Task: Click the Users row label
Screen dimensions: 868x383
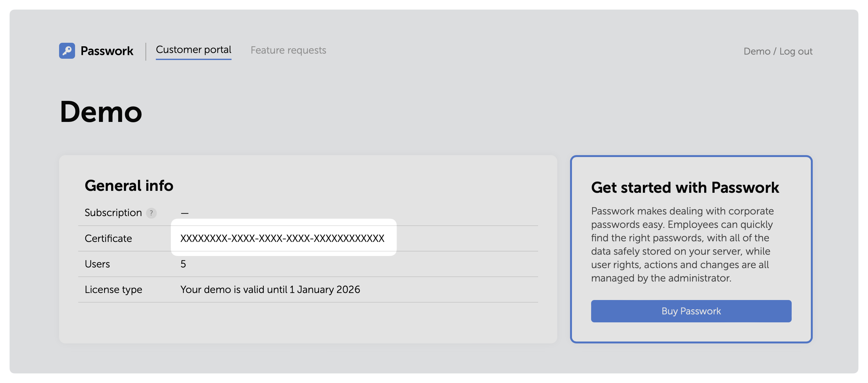Action: [x=97, y=264]
